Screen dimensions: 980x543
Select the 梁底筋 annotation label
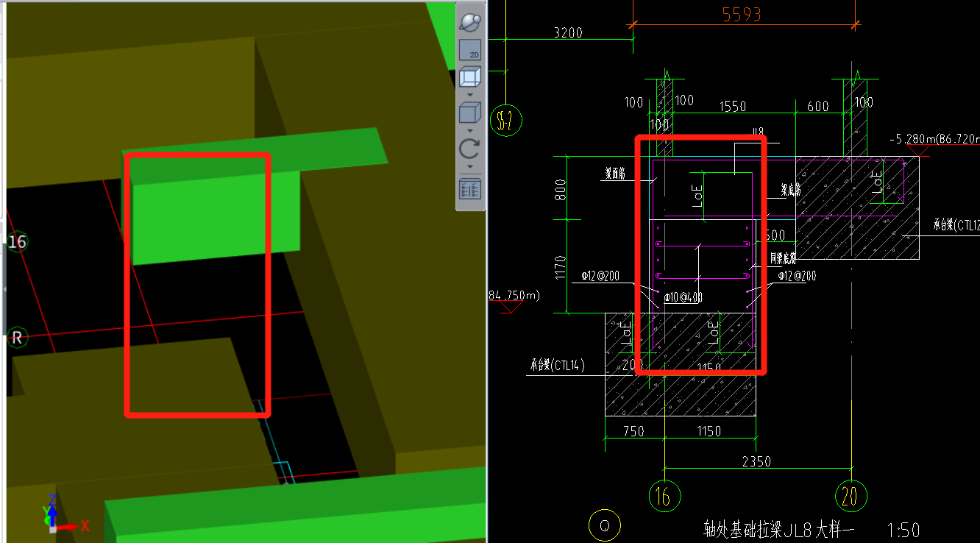point(792,190)
